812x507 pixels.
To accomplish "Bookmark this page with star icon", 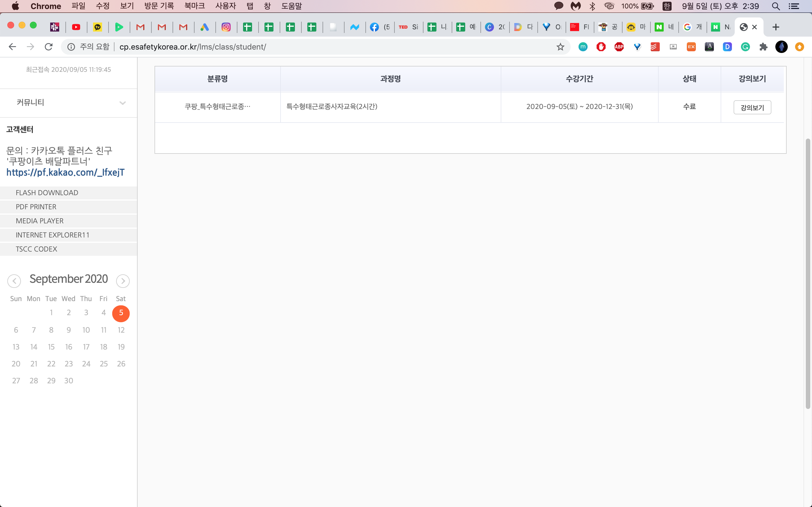I will (560, 46).
